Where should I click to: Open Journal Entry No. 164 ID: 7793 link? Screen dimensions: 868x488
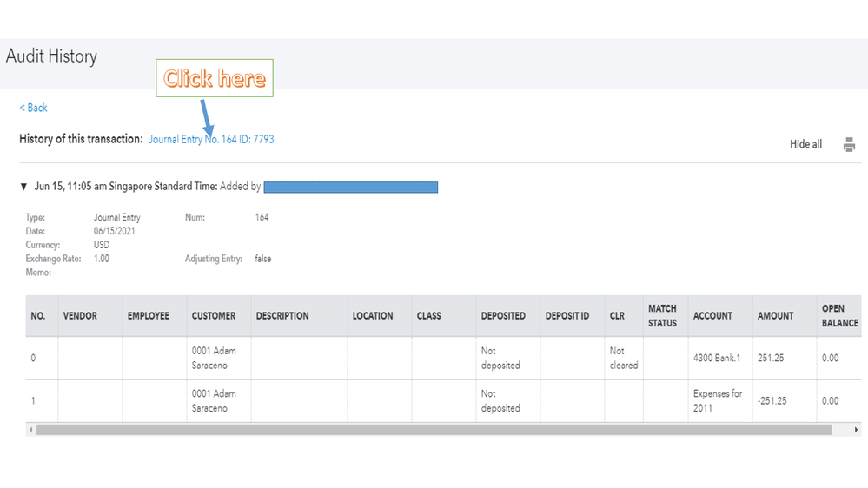(211, 139)
